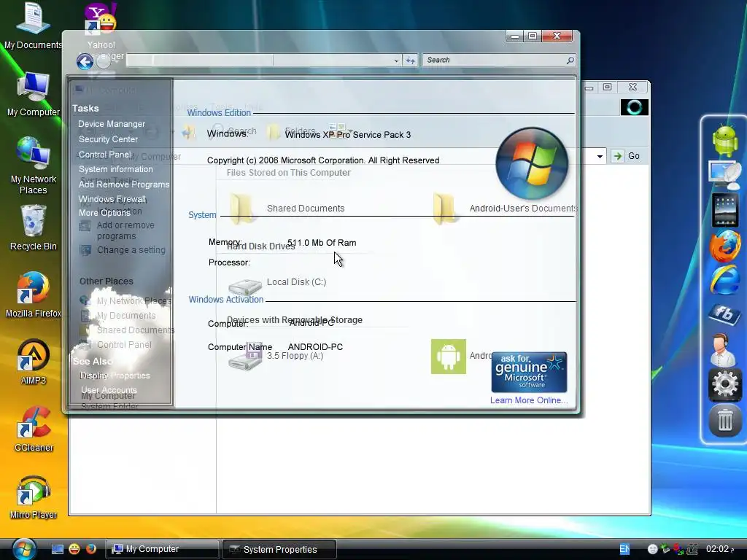The image size is (747, 560).
Task: Launch Mozilla Firefox desktop shortcut
Action: [33, 295]
